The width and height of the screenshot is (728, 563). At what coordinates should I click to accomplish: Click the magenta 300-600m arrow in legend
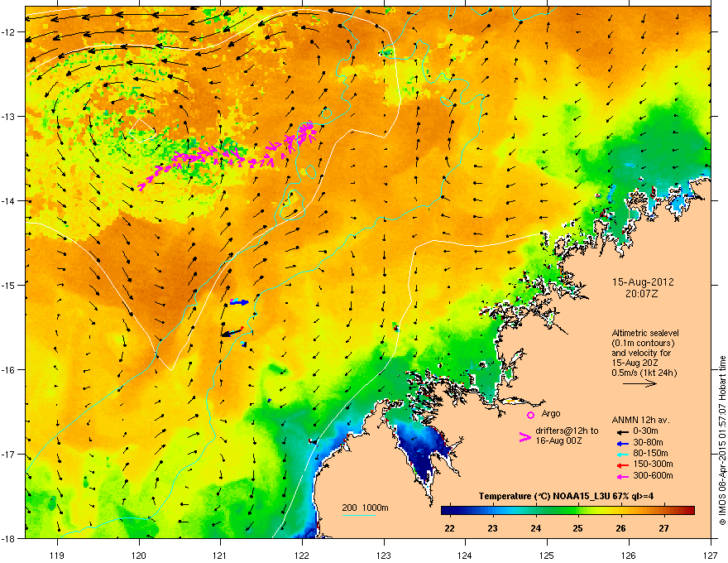tap(622, 476)
